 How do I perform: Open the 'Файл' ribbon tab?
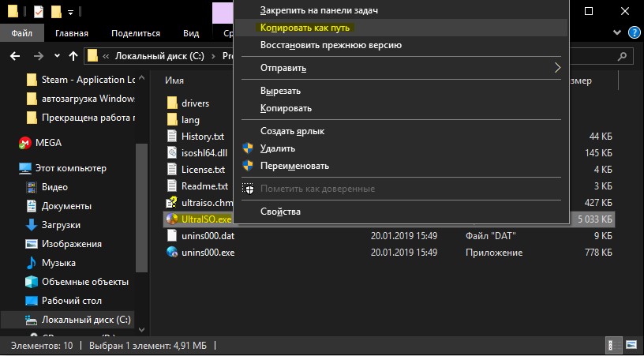click(22, 33)
